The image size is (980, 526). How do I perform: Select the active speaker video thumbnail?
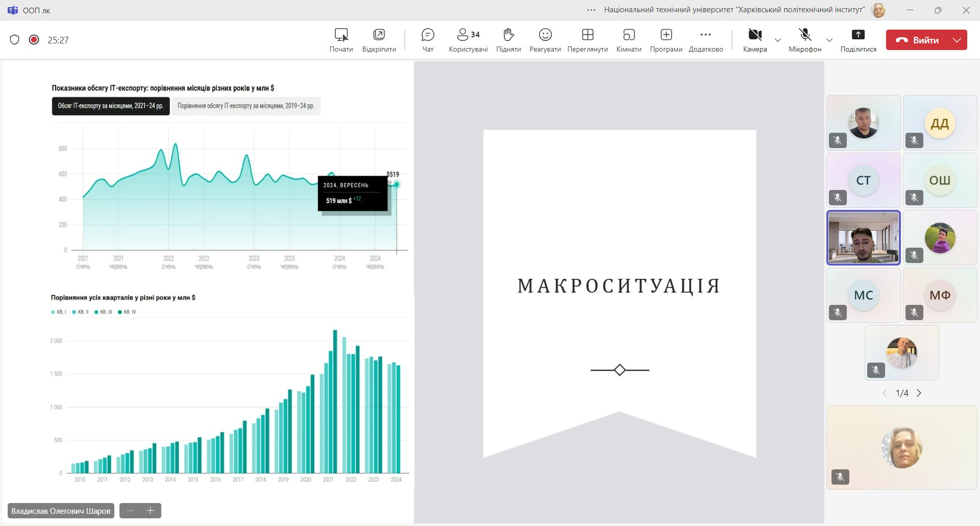[863, 238]
